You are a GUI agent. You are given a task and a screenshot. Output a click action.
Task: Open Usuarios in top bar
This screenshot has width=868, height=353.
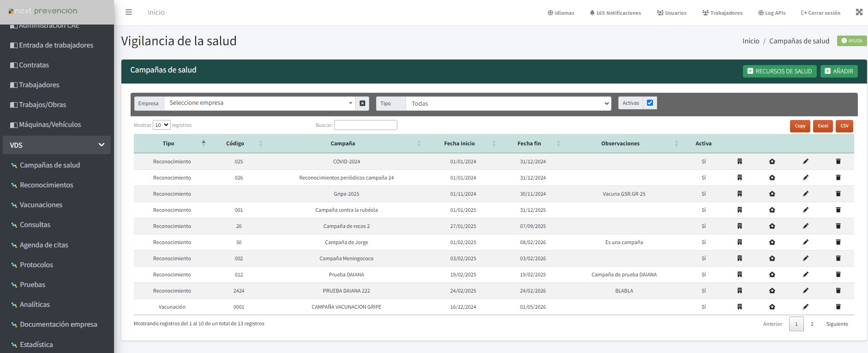tap(671, 13)
